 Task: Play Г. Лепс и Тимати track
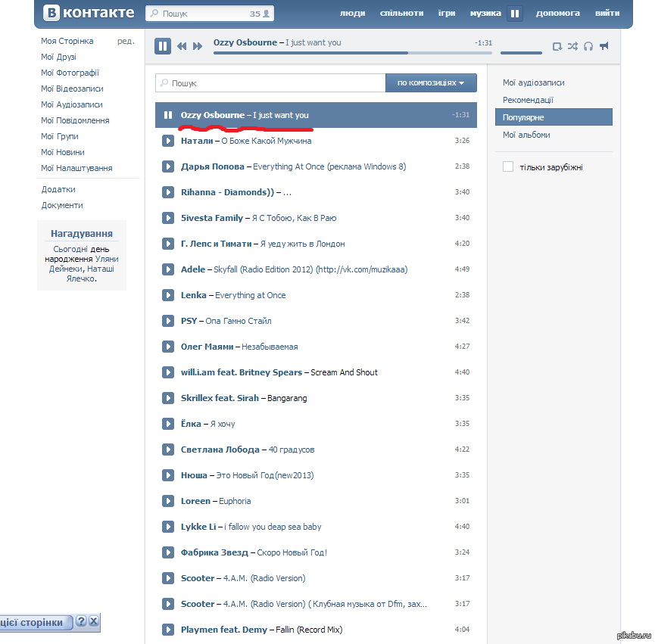(168, 244)
